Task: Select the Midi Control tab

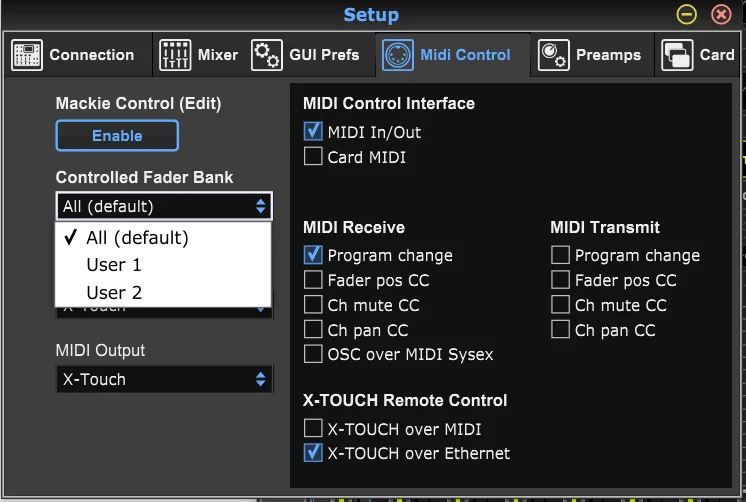Action: pos(453,55)
